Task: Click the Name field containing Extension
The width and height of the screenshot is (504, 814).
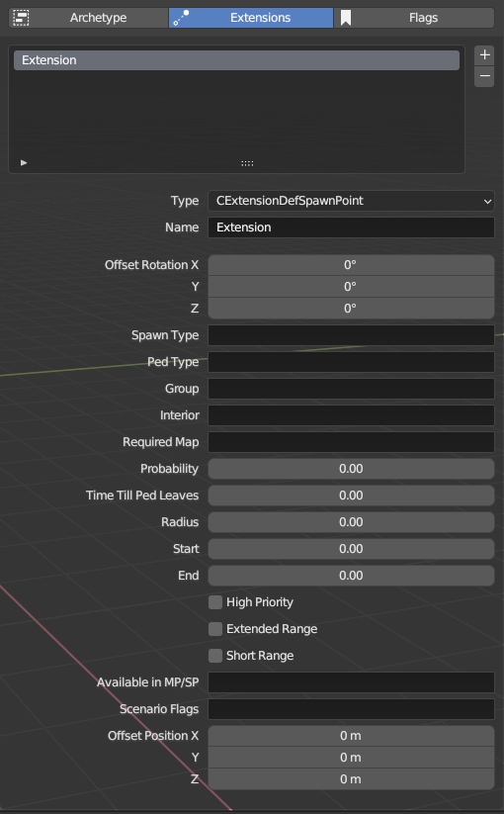Action: [351, 227]
